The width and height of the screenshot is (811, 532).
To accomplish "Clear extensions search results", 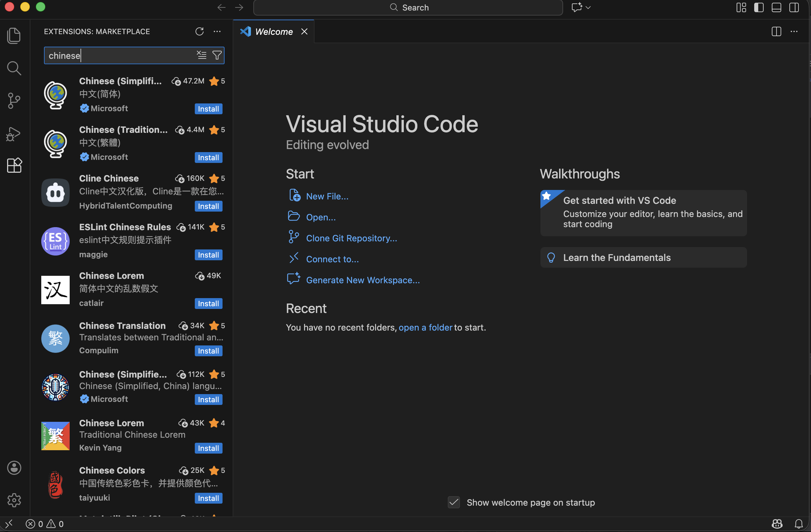I will [202, 55].
